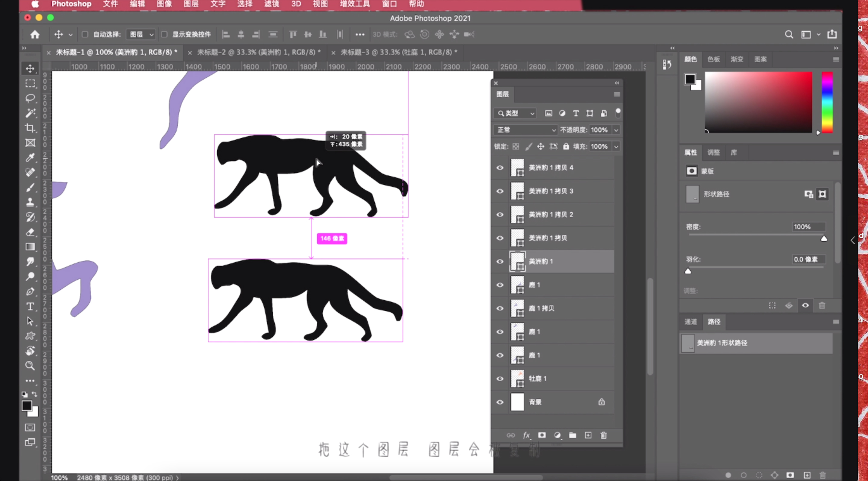This screenshot has width=868, height=481.
Task: Create a new group folder in Layers
Action: 573,435
